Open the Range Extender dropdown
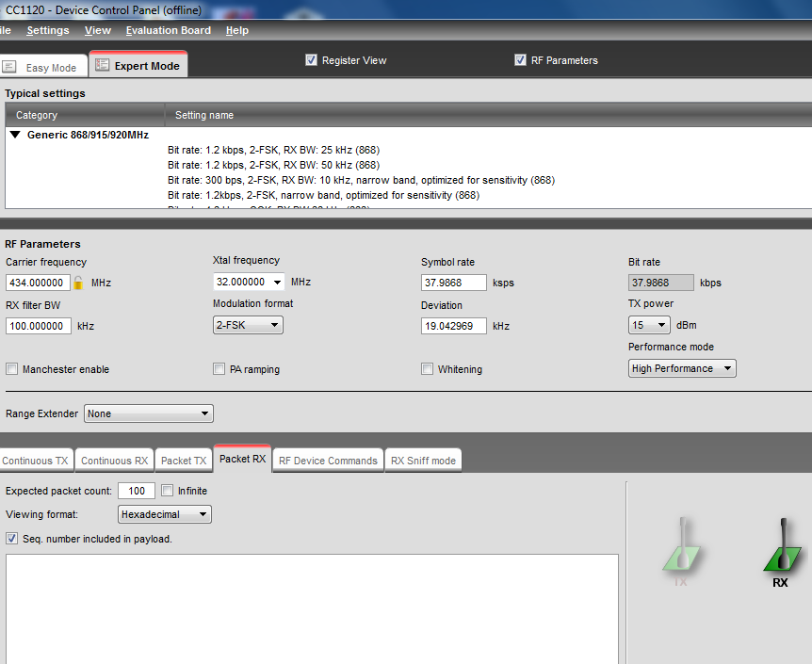 149,413
